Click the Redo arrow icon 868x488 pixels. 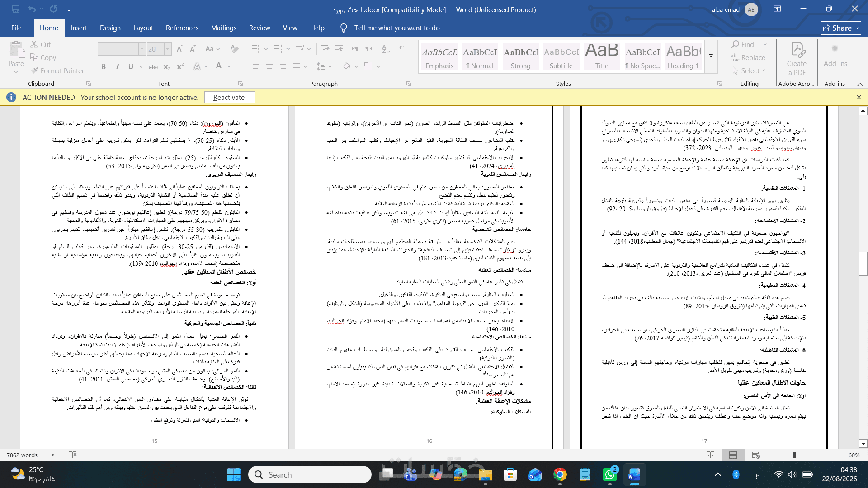(53, 9)
